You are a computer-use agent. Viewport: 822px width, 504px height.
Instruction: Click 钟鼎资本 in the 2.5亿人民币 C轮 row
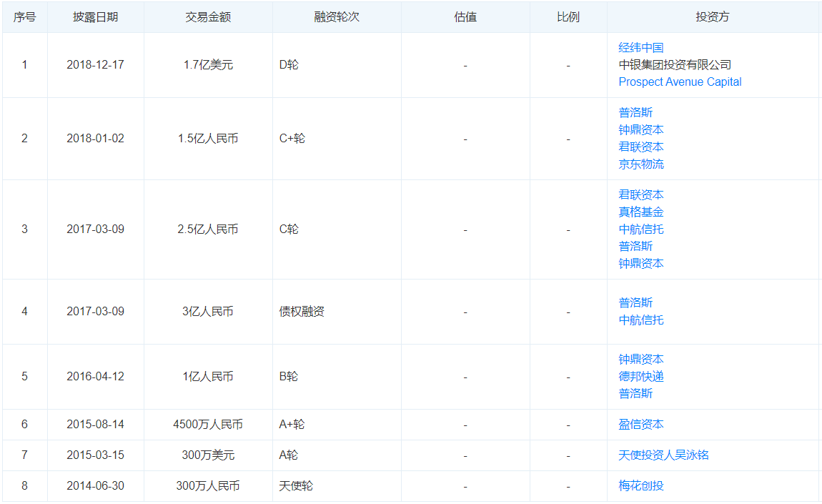pyautogui.click(x=640, y=263)
